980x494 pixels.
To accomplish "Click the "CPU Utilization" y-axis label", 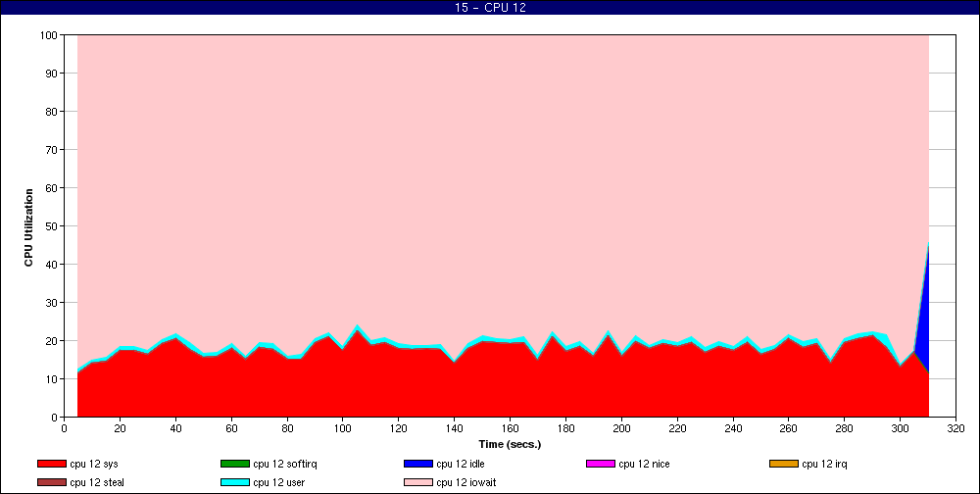I will (28, 226).
